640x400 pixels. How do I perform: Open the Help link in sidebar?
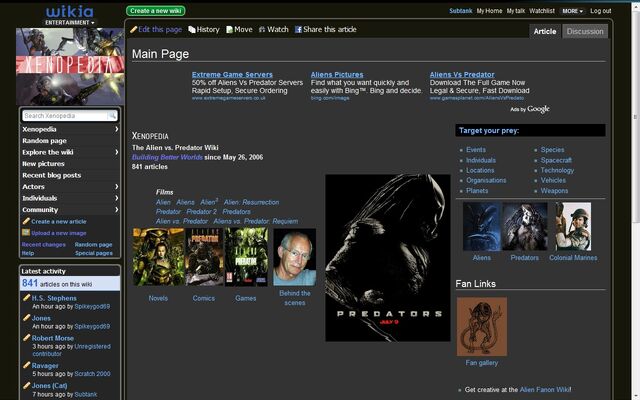[28, 253]
